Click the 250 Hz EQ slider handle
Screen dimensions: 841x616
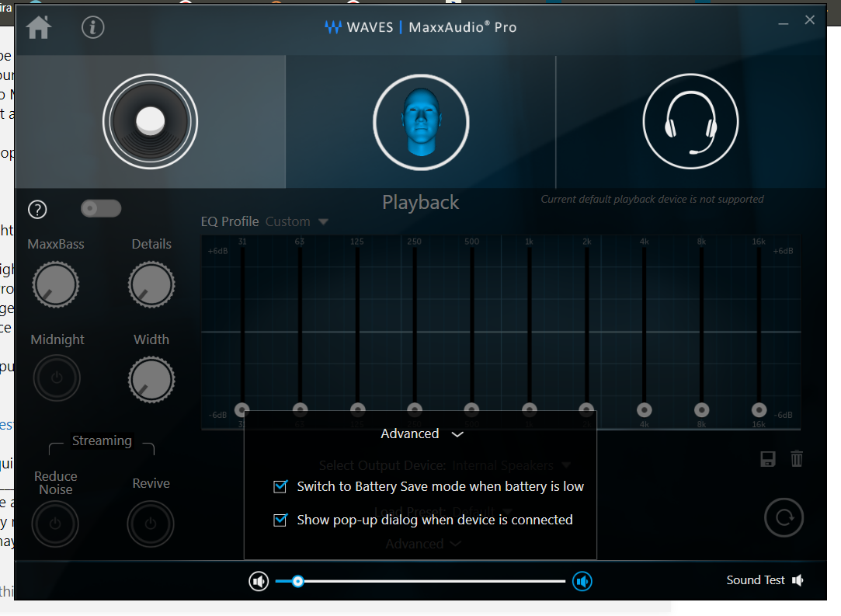tap(415, 410)
